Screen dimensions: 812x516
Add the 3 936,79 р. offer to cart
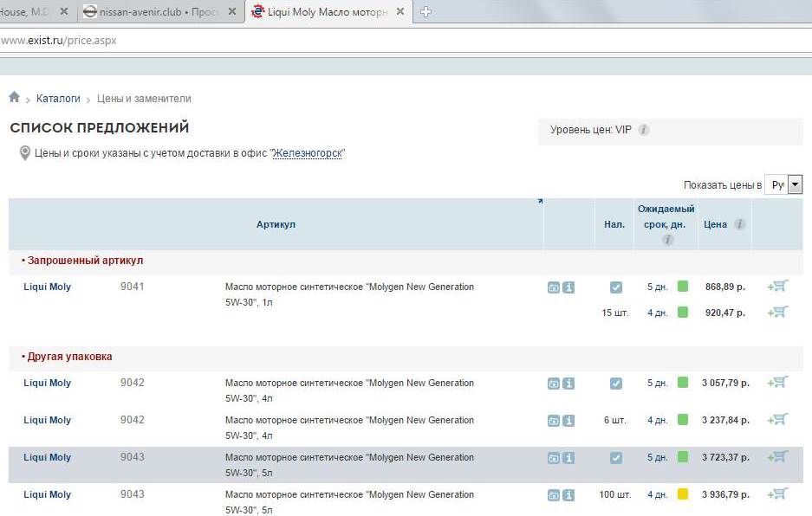tap(777, 494)
